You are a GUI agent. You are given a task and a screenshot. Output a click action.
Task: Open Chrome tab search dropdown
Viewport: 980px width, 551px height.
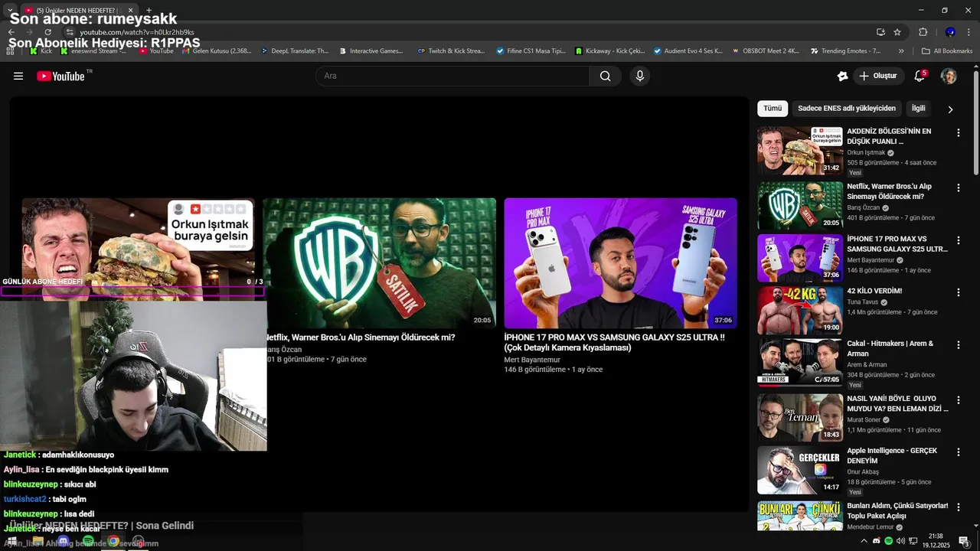11,10
